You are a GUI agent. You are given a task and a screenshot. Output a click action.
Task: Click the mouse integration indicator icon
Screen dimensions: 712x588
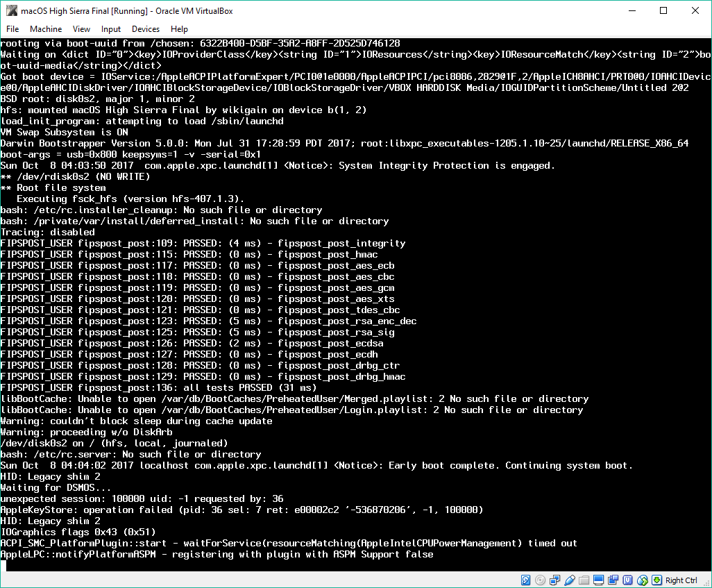[643, 580]
